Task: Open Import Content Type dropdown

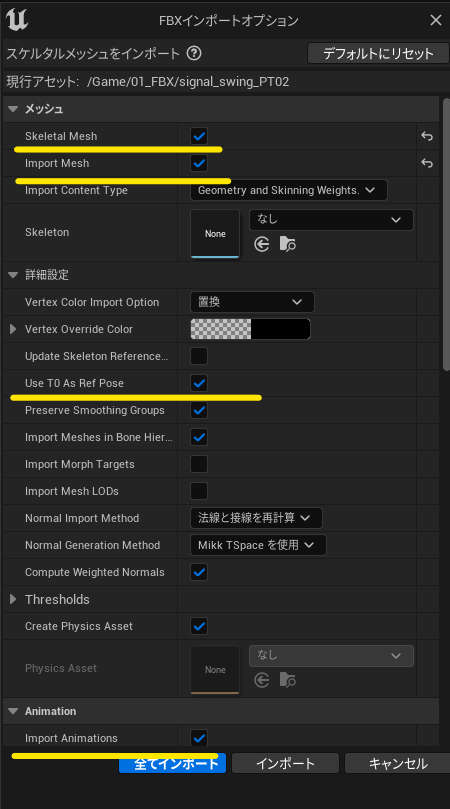Action: pyautogui.click(x=288, y=190)
